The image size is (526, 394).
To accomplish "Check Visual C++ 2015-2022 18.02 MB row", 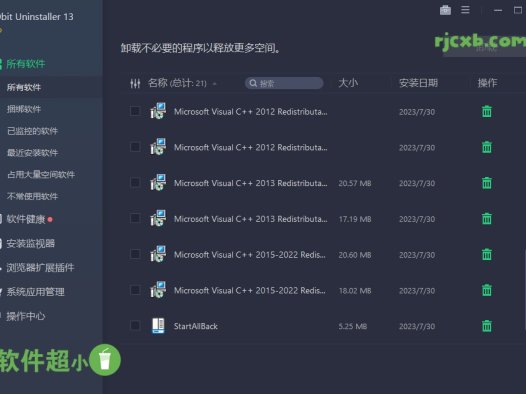I will (x=135, y=290).
